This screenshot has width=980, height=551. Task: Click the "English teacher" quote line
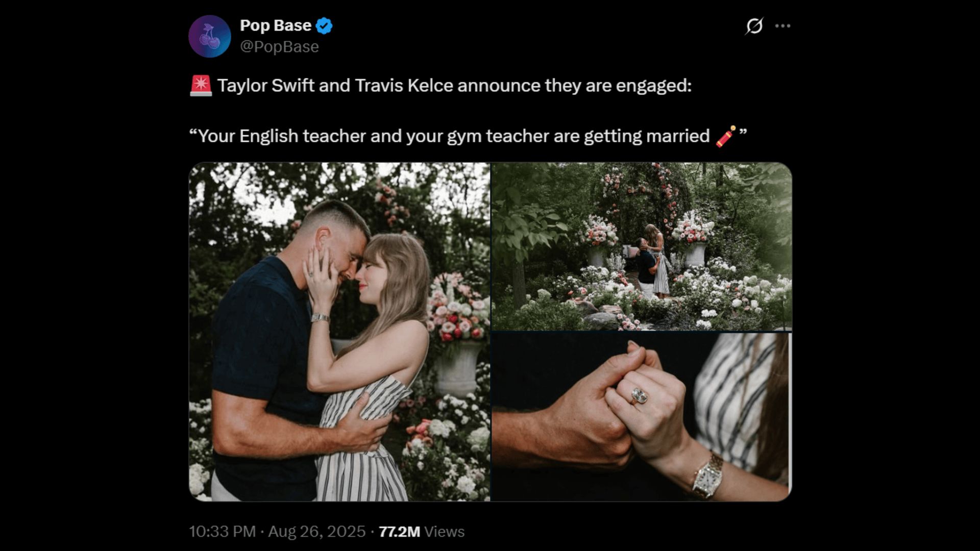pos(449,136)
